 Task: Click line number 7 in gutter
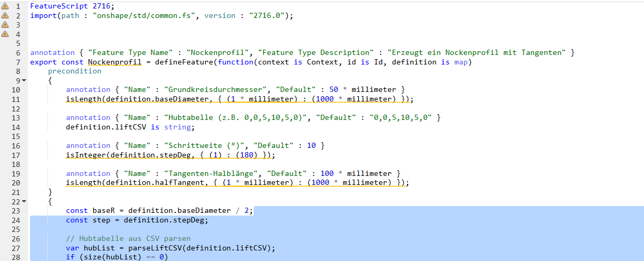[18, 62]
